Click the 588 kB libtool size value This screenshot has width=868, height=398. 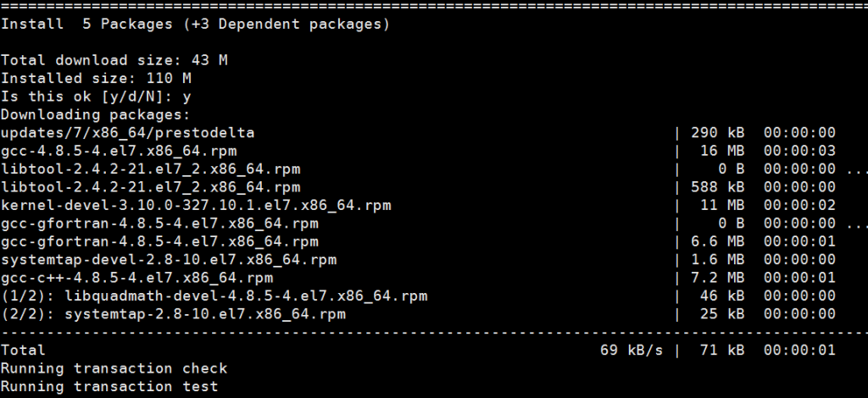[717, 187]
